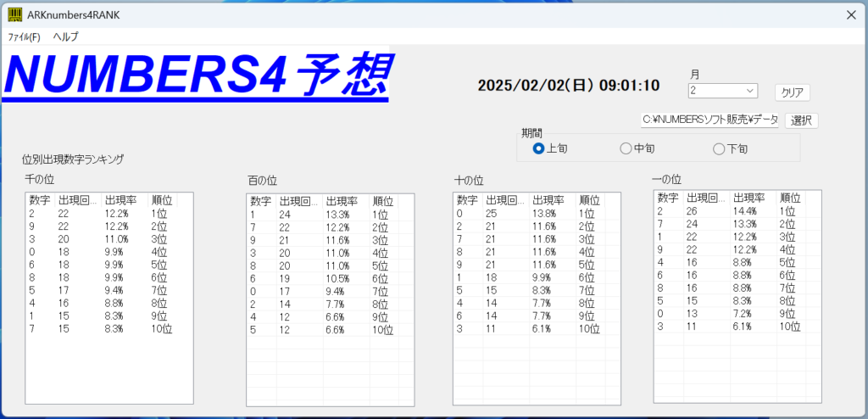Select the 上旬 radio button

pyautogui.click(x=538, y=148)
